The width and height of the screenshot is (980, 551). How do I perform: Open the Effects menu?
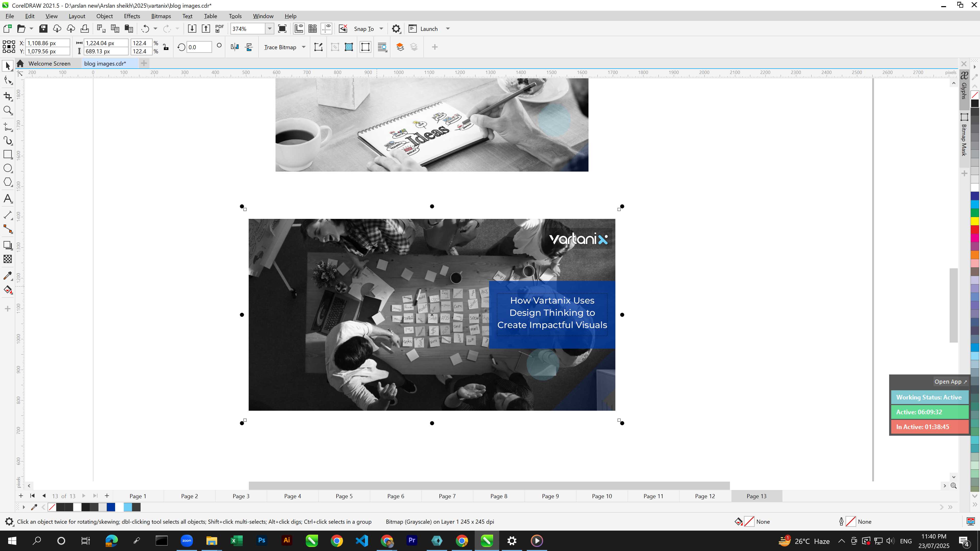pos(132,16)
